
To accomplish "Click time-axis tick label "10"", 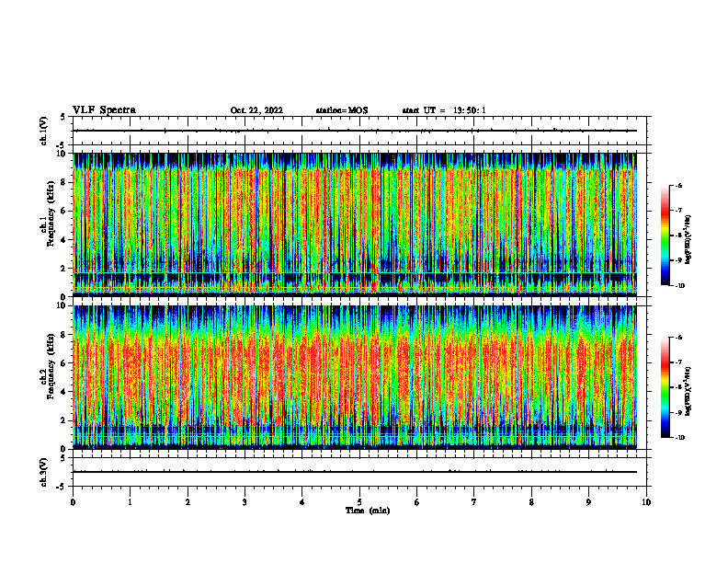I will (646, 502).
